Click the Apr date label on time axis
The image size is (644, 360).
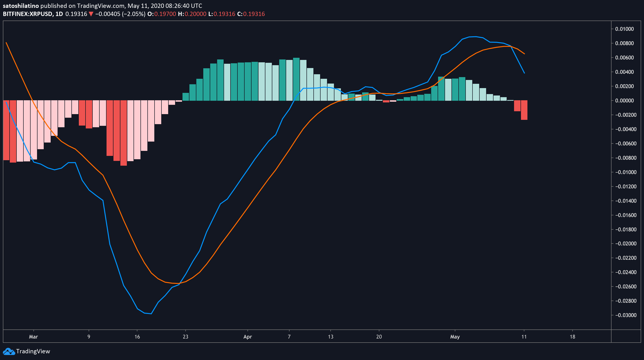click(x=248, y=337)
